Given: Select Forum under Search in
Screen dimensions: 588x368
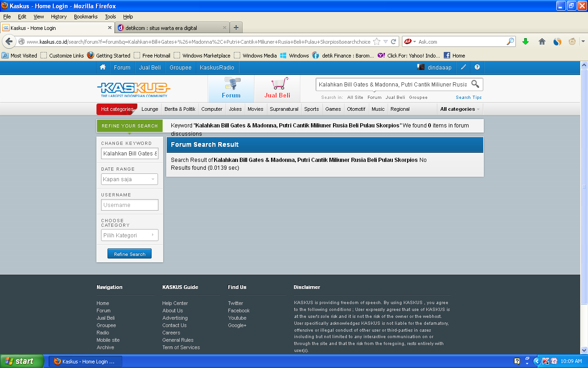Looking at the screenshot, I should pos(374,98).
